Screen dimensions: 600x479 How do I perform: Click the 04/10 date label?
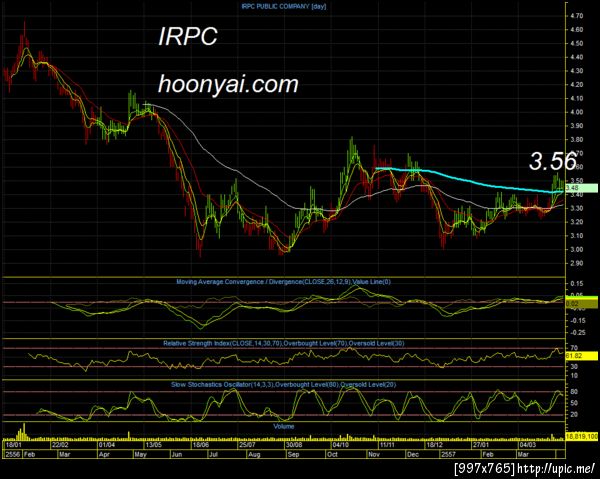[341, 445]
